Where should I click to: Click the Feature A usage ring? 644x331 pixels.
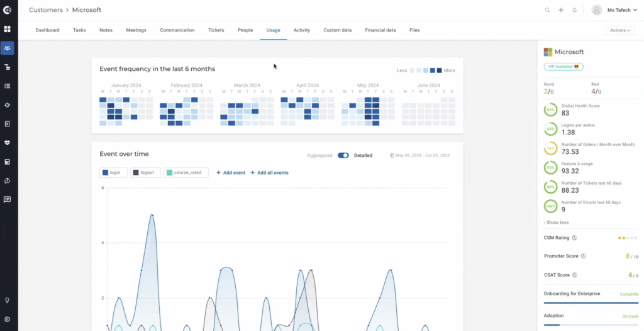[x=551, y=167]
